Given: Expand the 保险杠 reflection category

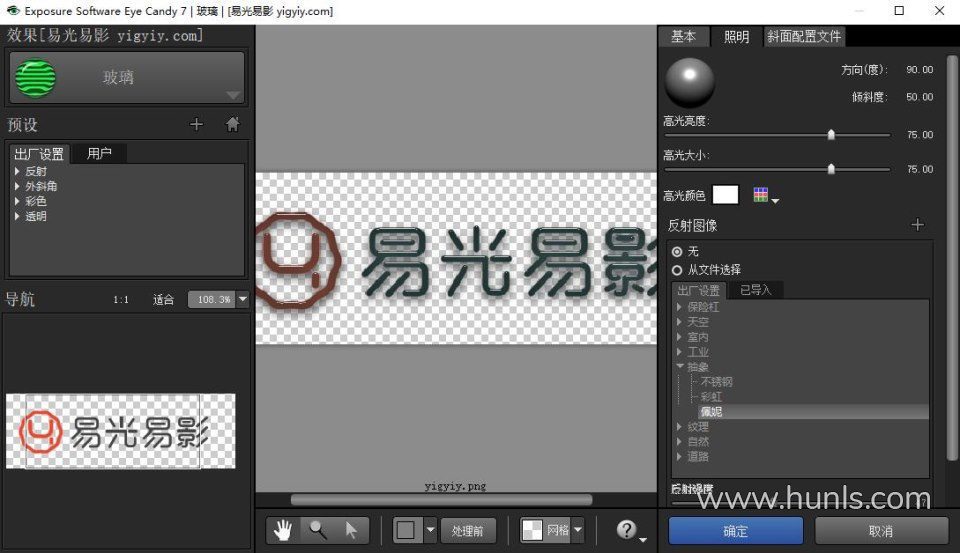Looking at the screenshot, I should 680,307.
